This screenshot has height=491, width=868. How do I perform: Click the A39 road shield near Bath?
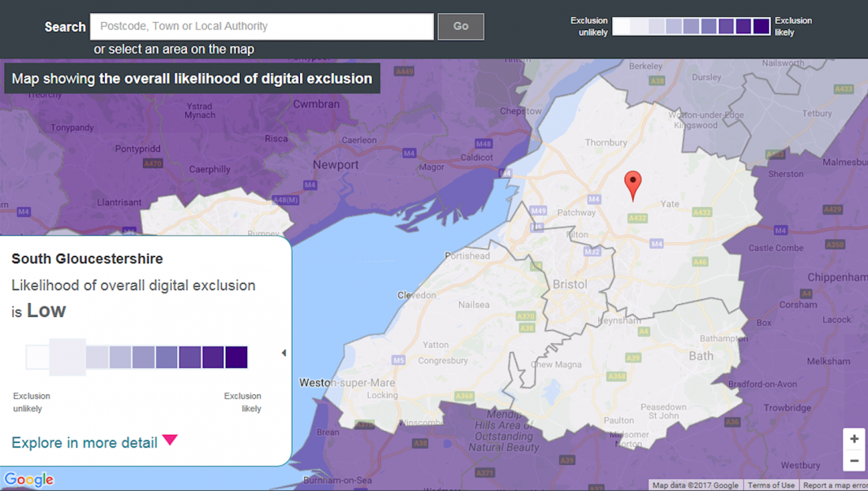633,358
